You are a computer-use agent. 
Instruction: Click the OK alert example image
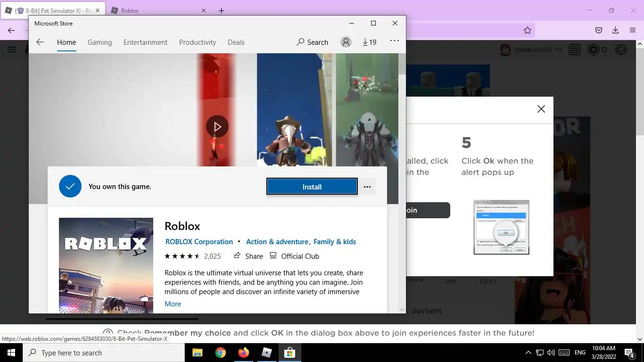501,227
